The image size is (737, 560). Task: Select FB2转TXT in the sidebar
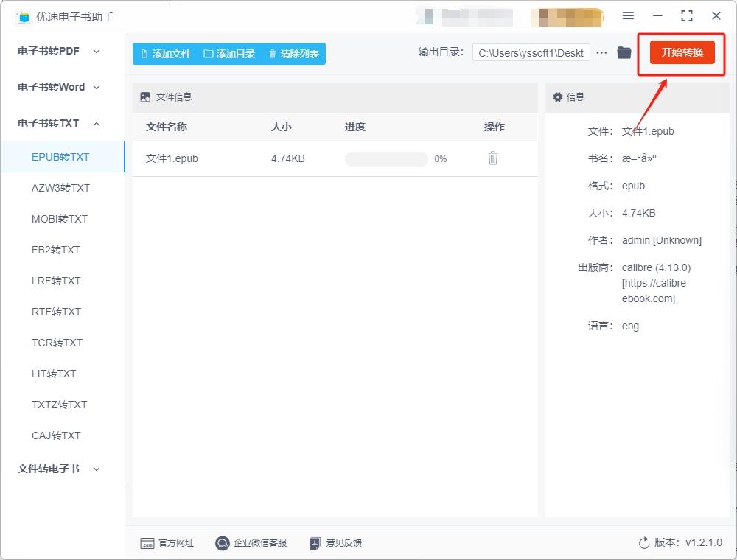coord(56,250)
